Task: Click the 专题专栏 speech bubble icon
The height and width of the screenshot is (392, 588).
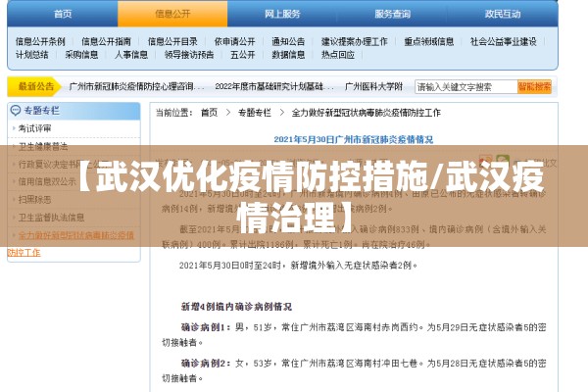Action: pos(16,111)
